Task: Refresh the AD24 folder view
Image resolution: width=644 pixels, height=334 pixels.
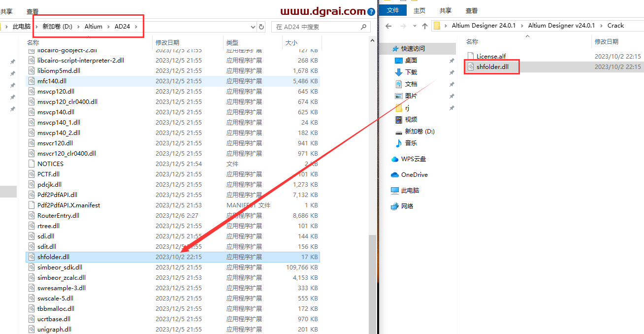Action: pyautogui.click(x=261, y=27)
